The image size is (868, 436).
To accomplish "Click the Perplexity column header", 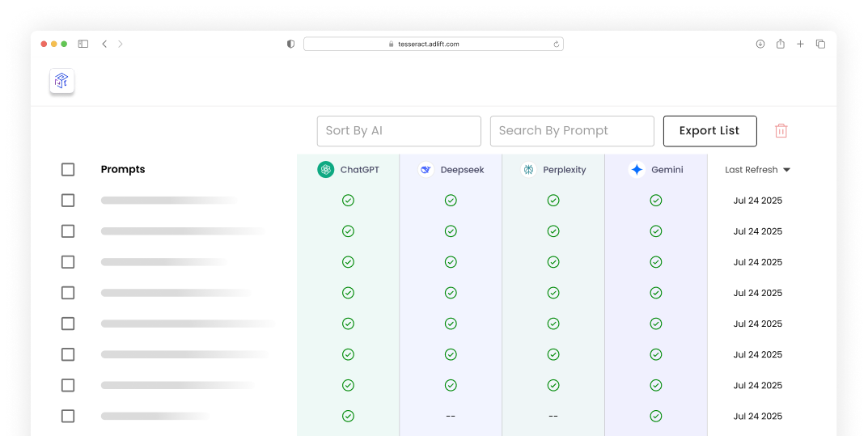I will (553, 169).
